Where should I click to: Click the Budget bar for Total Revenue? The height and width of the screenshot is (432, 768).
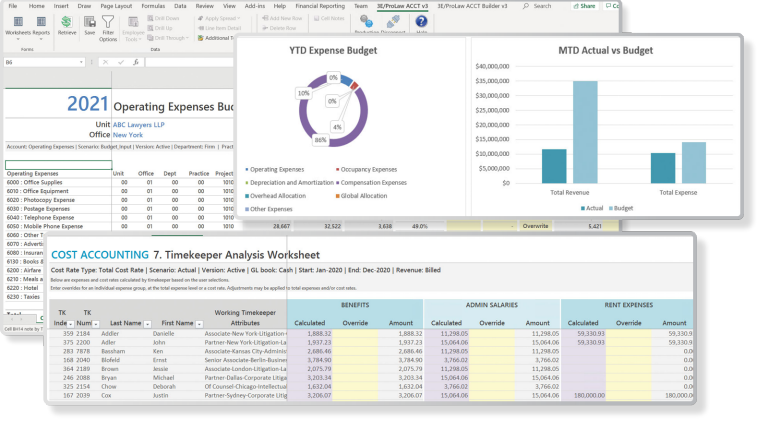[x=584, y=132]
